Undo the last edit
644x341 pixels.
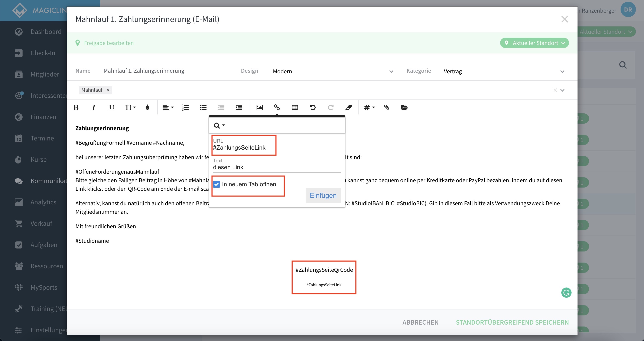[313, 107]
